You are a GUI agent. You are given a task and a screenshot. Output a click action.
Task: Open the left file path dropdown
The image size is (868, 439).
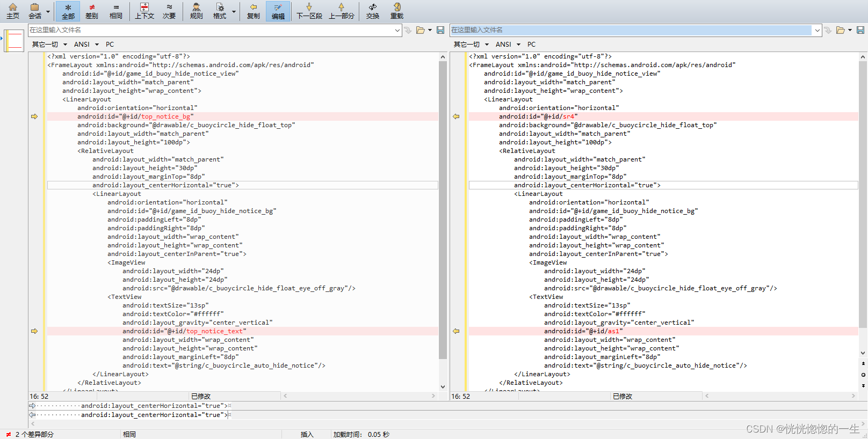tap(397, 30)
